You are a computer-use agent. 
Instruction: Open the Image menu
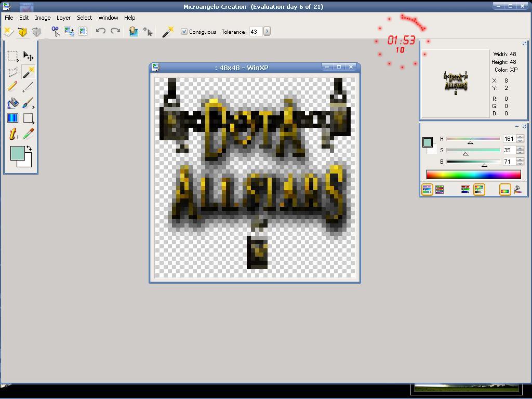coord(43,18)
